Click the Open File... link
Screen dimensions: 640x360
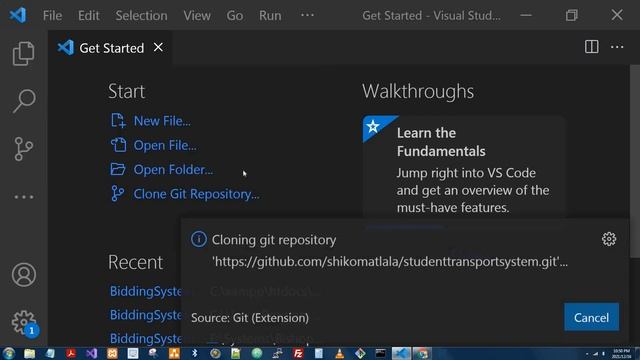pyautogui.click(x=165, y=145)
